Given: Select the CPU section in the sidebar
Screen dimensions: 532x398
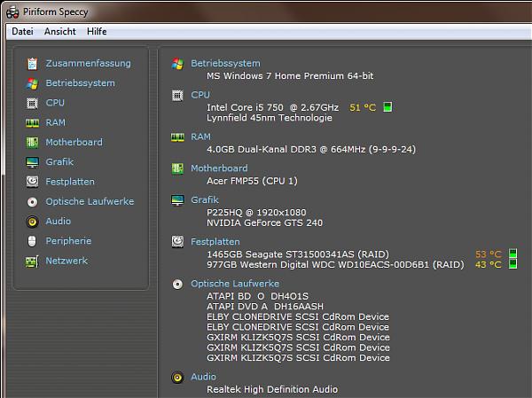Looking at the screenshot, I should (55, 103).
